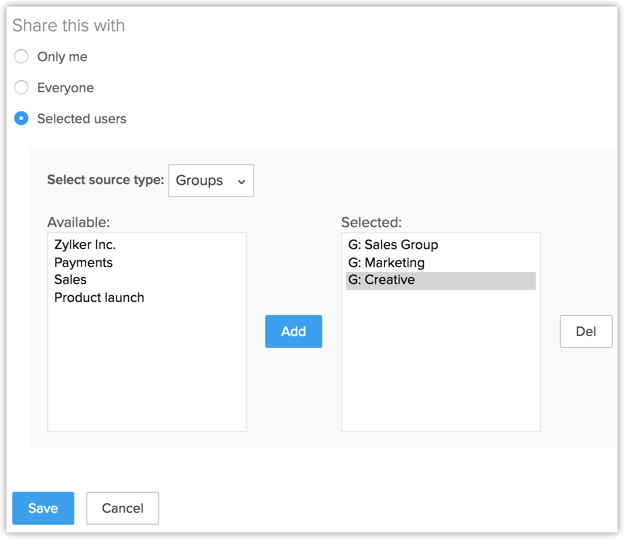Open the Groups source type dropdown
Viewport: 624px width, 539px height.
211,181
